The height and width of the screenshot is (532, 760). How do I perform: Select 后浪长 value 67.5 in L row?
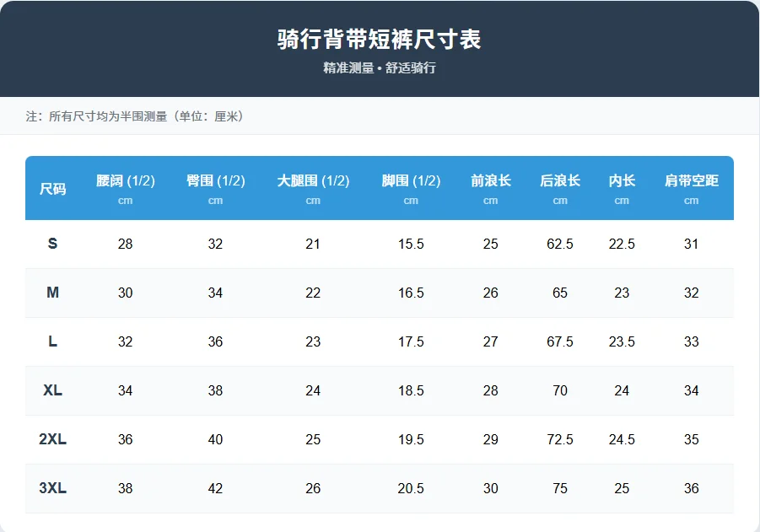pyautogui.click(x=560, y=341)
